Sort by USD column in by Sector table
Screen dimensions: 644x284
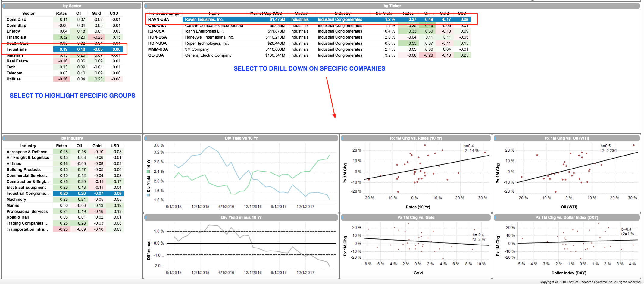pos(114,13)
